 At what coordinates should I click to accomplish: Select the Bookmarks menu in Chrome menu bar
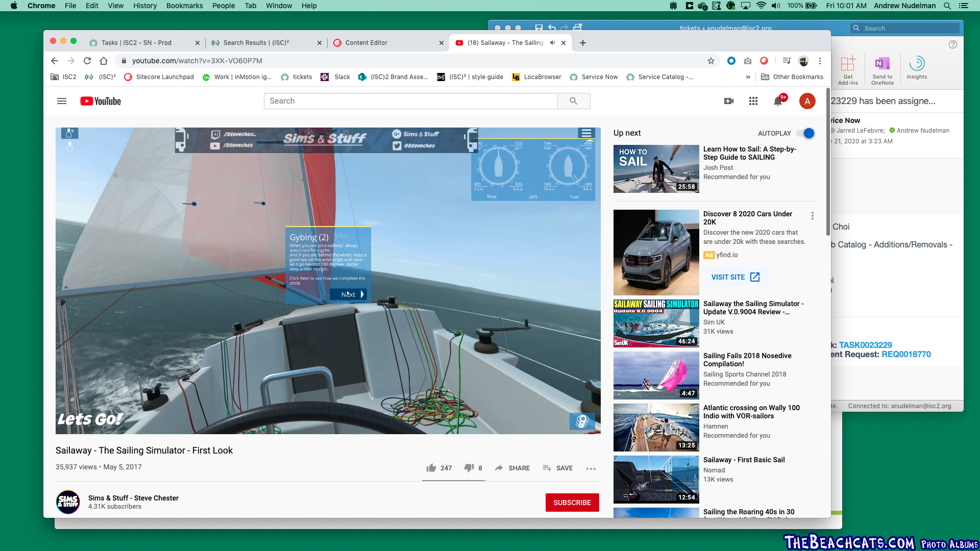[185, 6]
